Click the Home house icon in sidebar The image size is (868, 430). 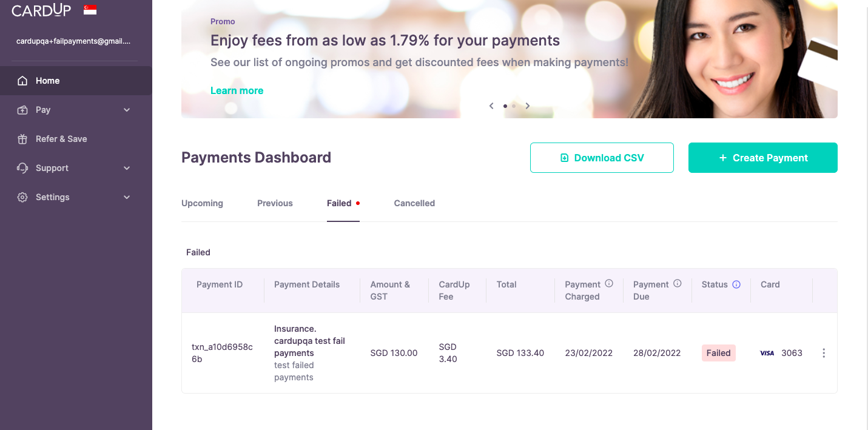coord(22,81)
